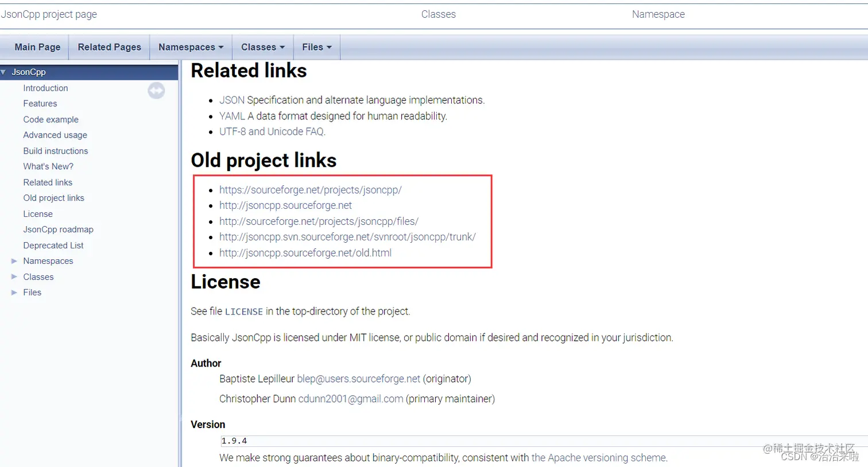Select Features in the sidebar

[x=40, y=104]
